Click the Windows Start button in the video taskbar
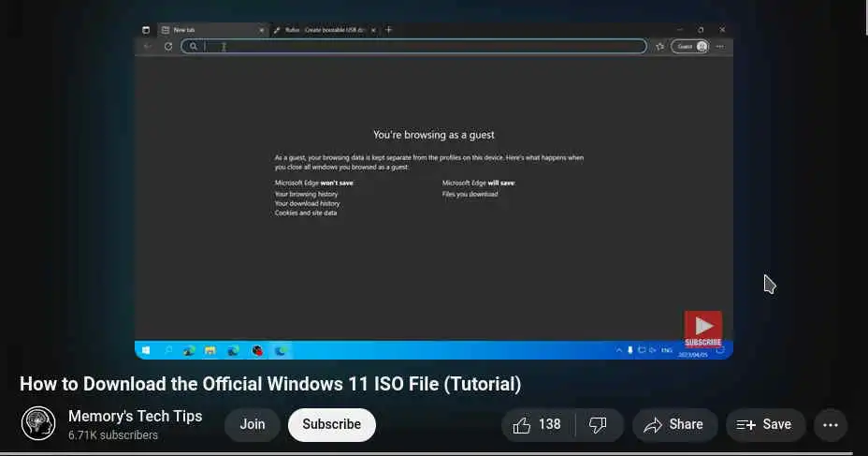Screen dimensions: 868x456 [x=146, y=350]
